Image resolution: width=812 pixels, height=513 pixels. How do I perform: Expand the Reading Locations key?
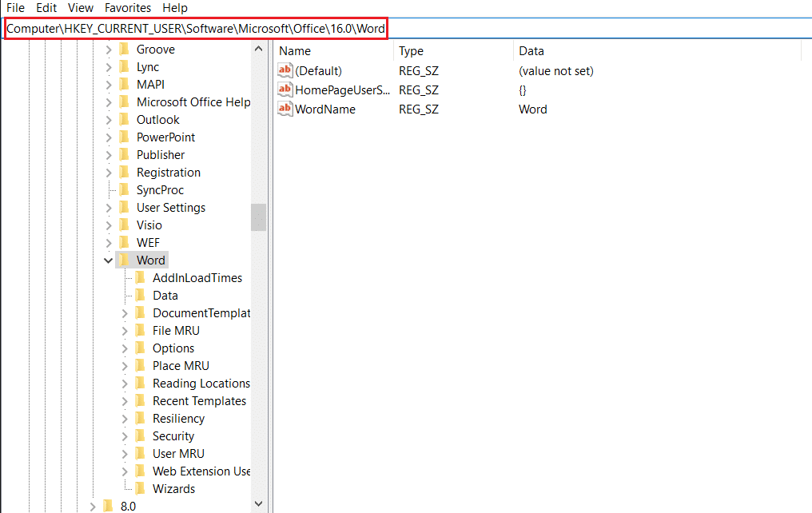(125, 384)
